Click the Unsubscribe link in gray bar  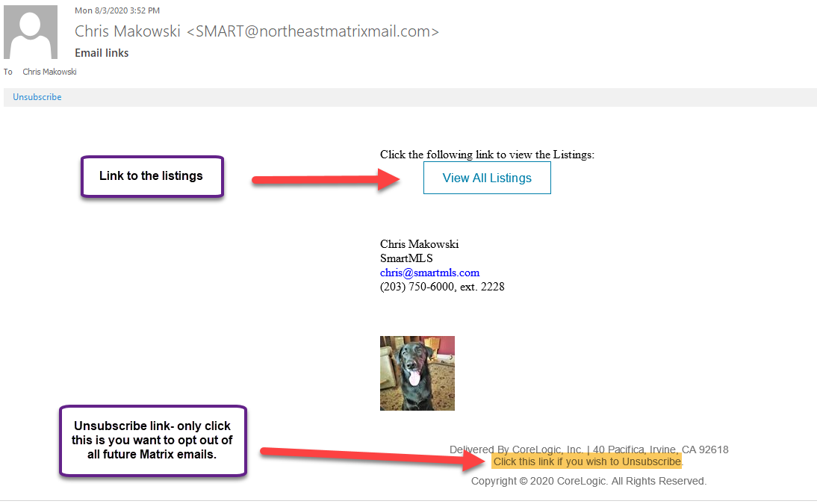37,97
